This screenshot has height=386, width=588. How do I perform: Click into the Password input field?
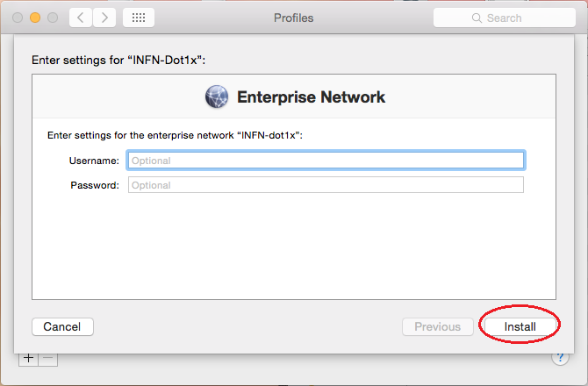click(326, 185)
